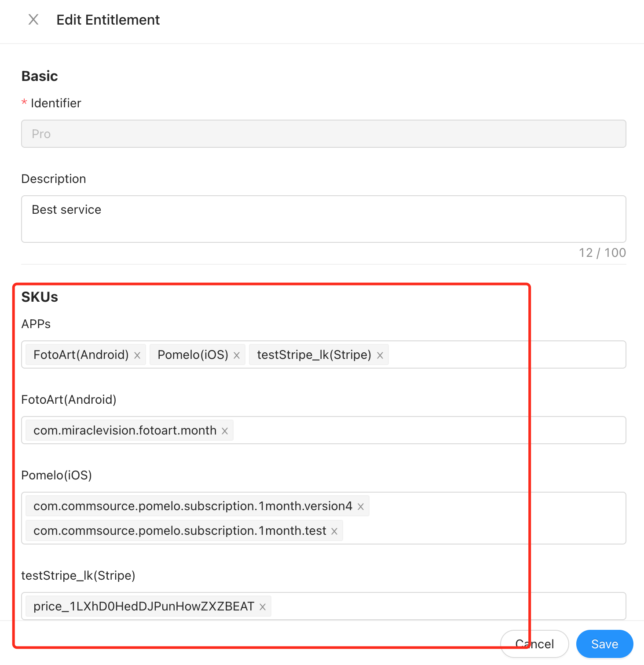
Task: Select the Pomelo(iOS) tag label
Action: click(193, 354)
